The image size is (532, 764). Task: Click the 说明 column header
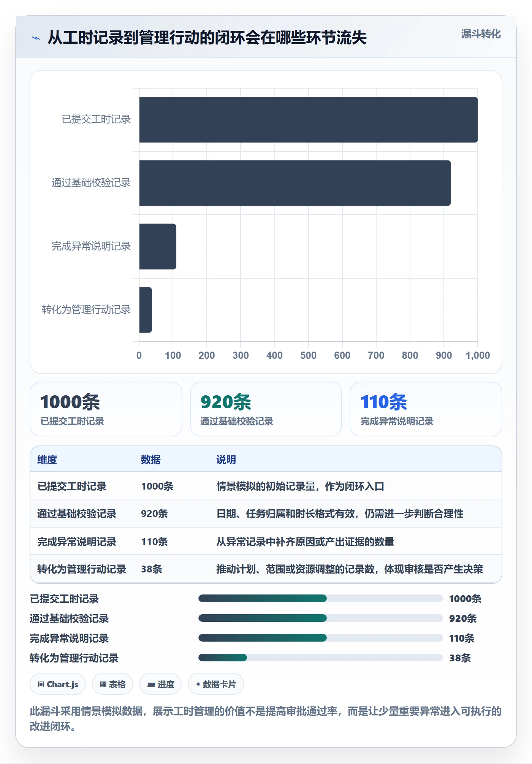226,460
